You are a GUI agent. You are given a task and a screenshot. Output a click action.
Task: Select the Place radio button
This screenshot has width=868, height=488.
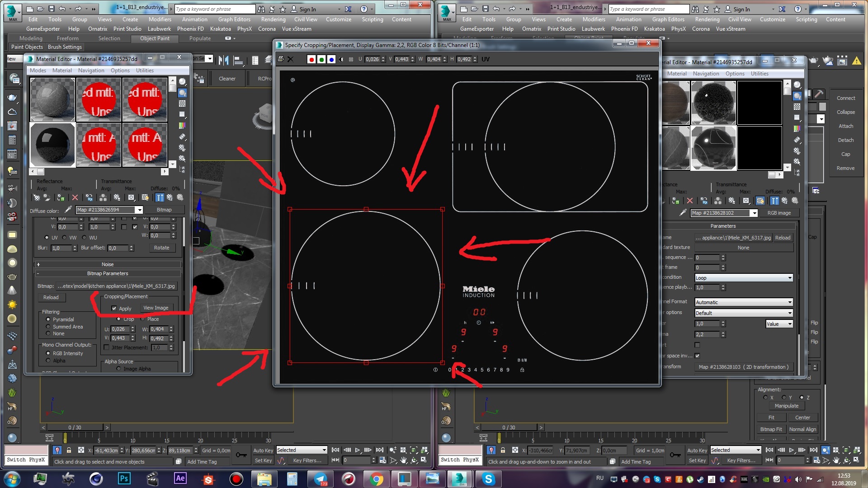tap(143, 319)
